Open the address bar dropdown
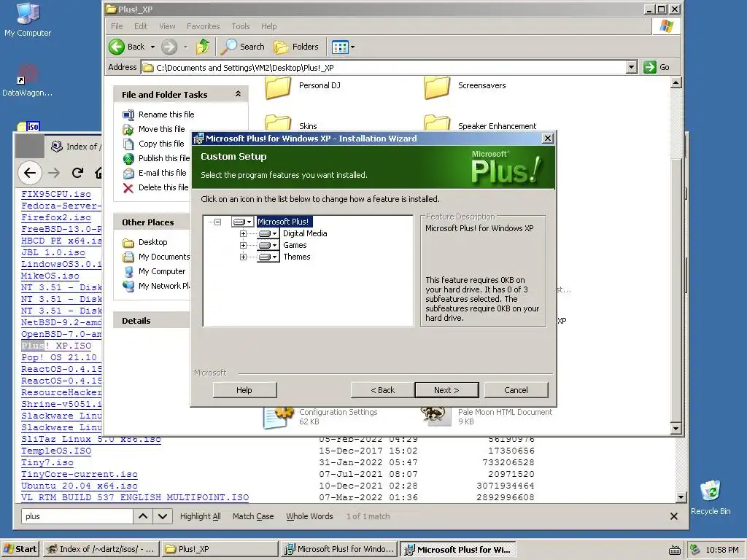This screenshot has width=747, height=560. pos(631,67)
